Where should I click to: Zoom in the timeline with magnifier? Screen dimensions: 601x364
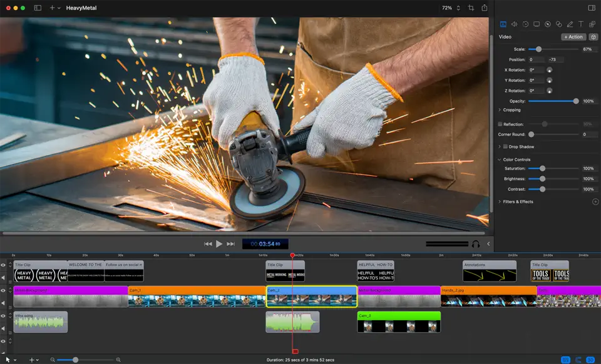pyautogui.click(x=118, y=360)
